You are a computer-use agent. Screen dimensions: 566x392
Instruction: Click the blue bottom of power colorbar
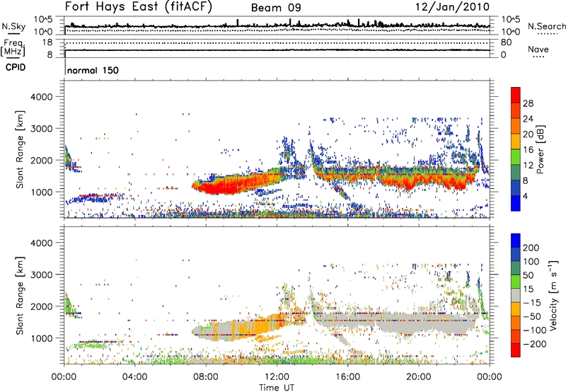516,203
